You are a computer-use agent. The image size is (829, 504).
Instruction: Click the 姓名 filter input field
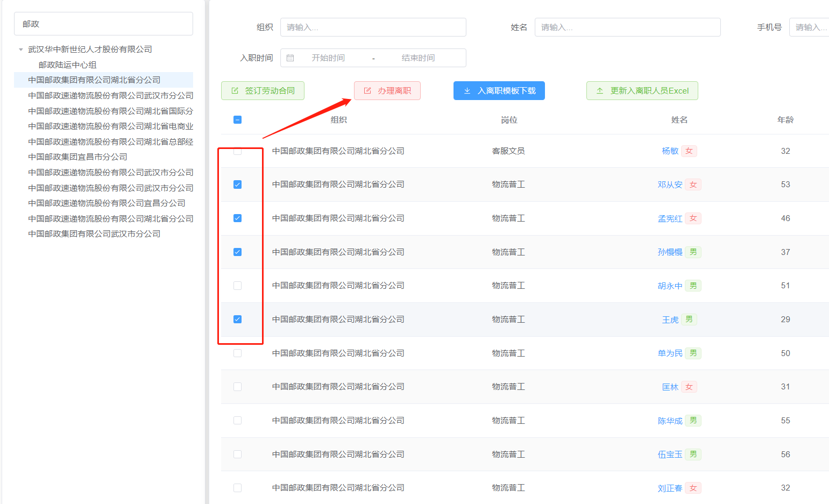tap(627, 27)
